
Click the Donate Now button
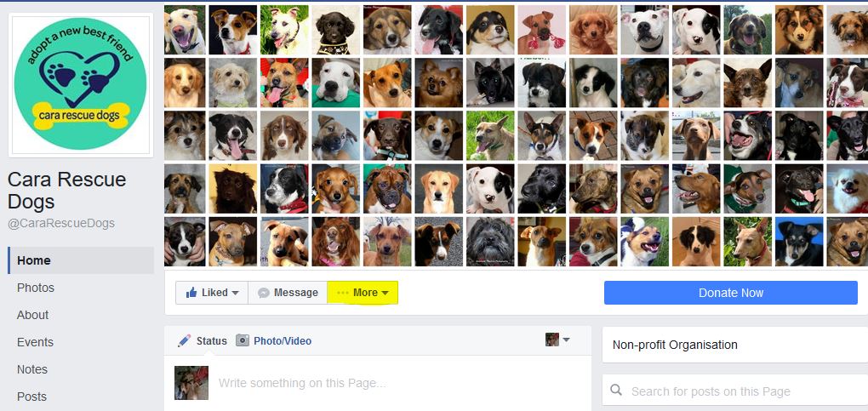click(x=731, y=293)
